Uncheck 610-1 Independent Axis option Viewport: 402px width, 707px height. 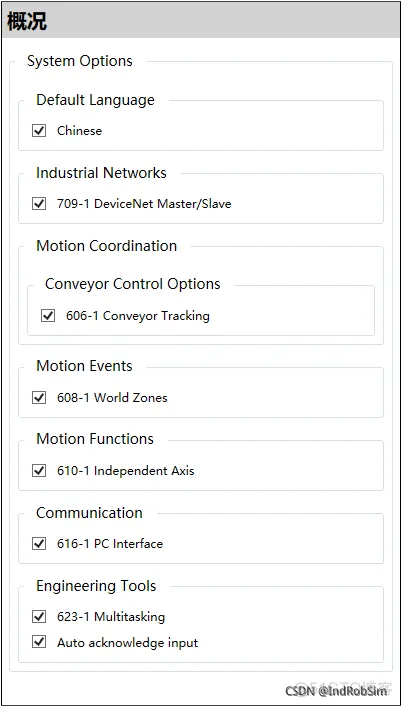39,471
